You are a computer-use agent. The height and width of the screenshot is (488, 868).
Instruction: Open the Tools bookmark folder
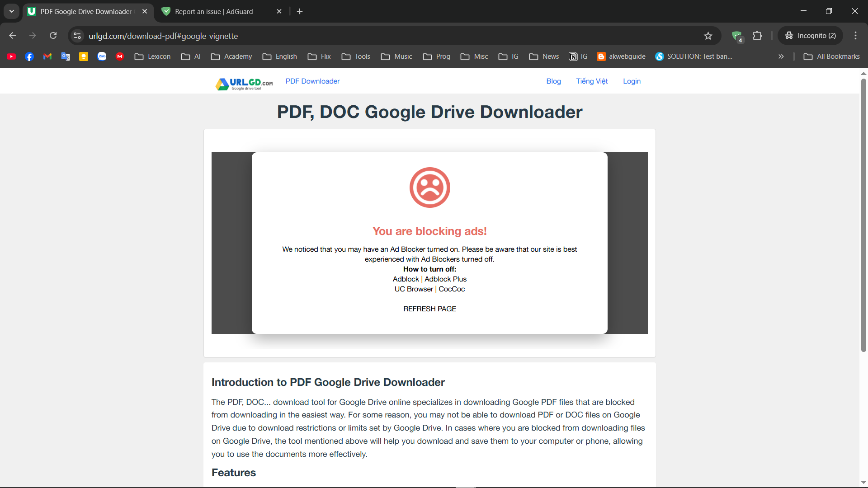pyautogui.click(x=356, y=56)
